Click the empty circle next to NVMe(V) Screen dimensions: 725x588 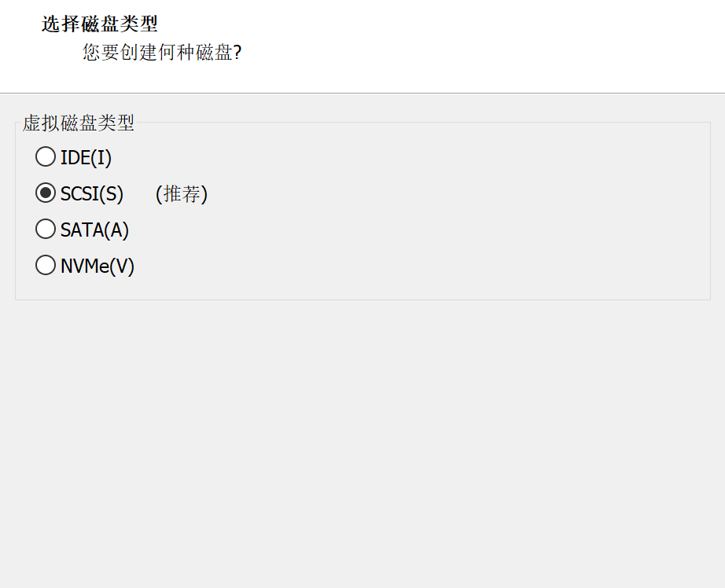point(46,266)
